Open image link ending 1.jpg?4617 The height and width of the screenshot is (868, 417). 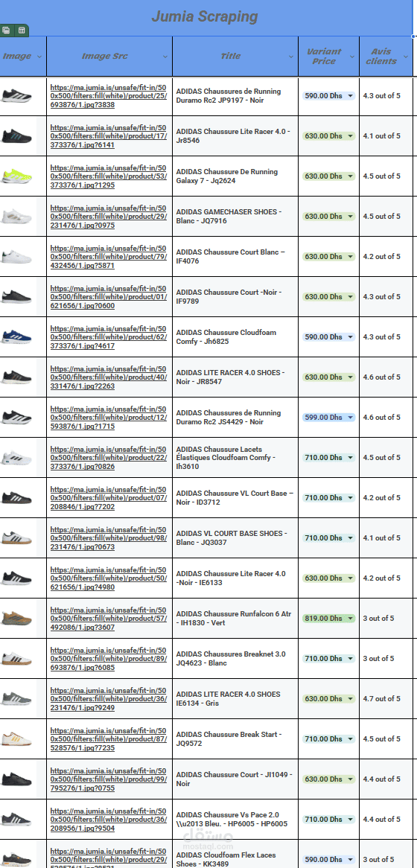tap(109, 337)
